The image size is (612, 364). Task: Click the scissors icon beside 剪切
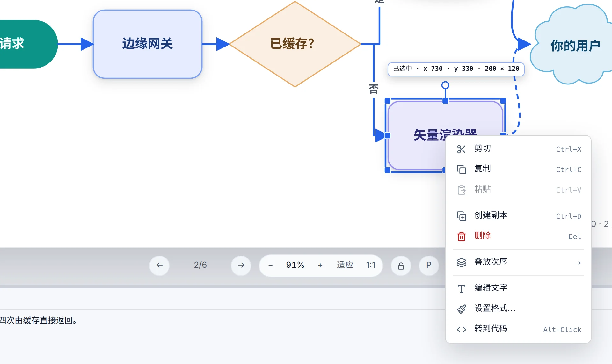(461, 149)
